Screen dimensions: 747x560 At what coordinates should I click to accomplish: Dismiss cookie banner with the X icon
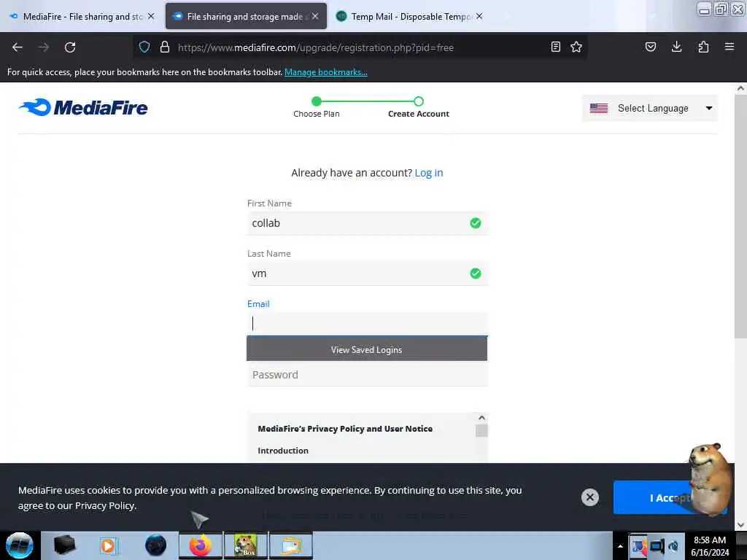point(589,497)
